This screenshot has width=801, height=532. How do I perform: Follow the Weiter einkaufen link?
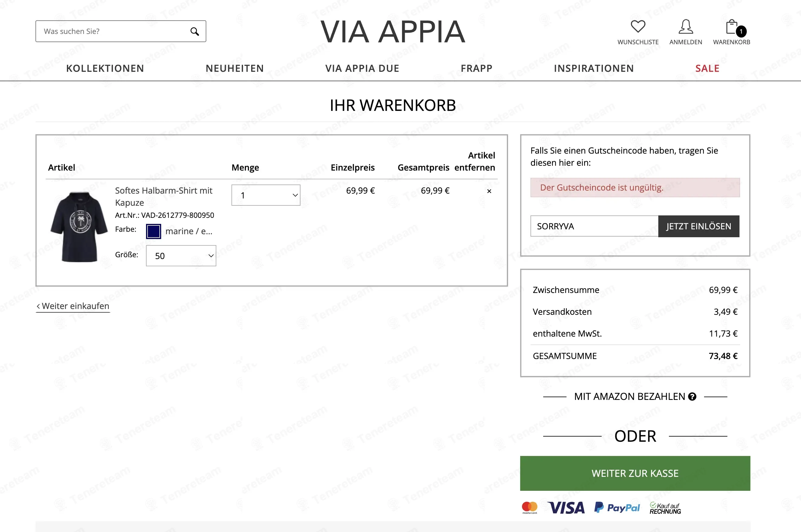[73, 306]
